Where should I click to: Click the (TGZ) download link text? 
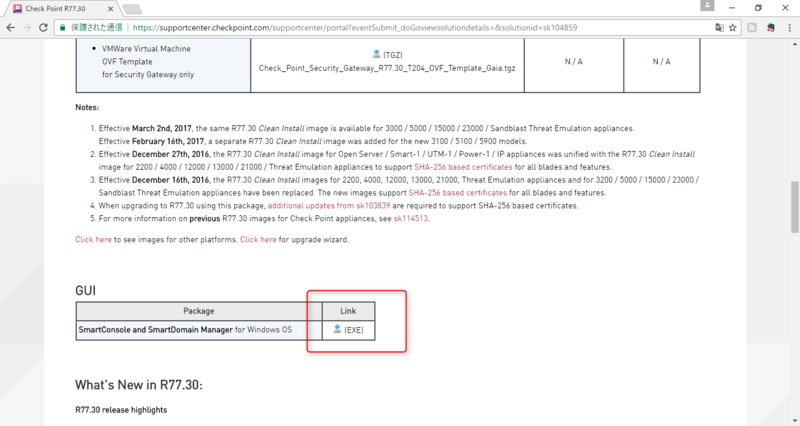[x=392, y=55]
